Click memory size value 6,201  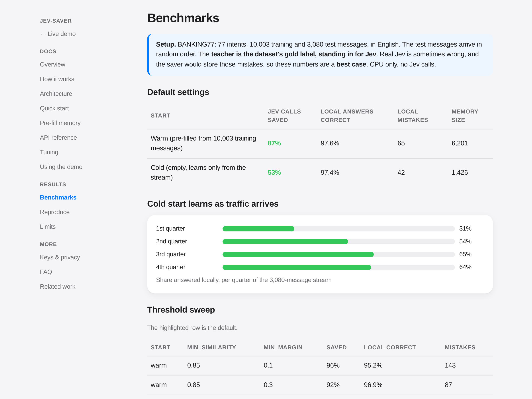tap(460, 143)
